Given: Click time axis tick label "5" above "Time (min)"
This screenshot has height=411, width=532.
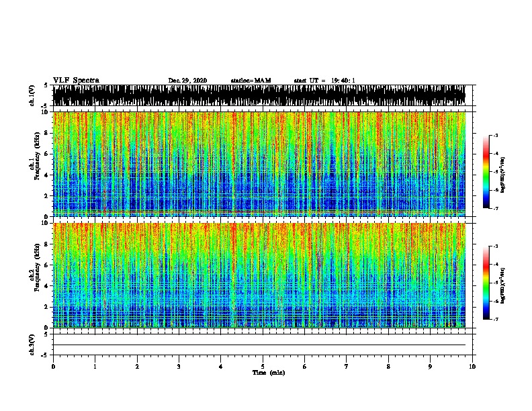Looking at the screenshot, I should [263, 367].
